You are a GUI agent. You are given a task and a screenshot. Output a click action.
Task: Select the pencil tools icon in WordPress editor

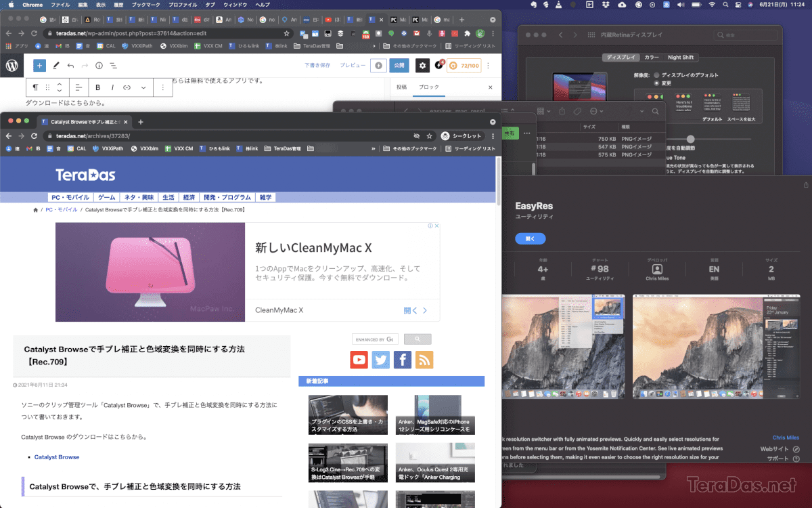[x=55, y=66]
